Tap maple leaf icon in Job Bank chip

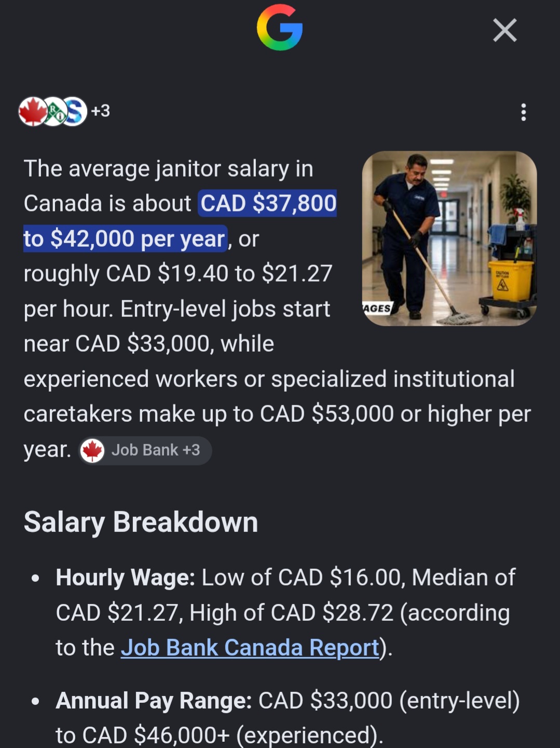click(92, 450)
